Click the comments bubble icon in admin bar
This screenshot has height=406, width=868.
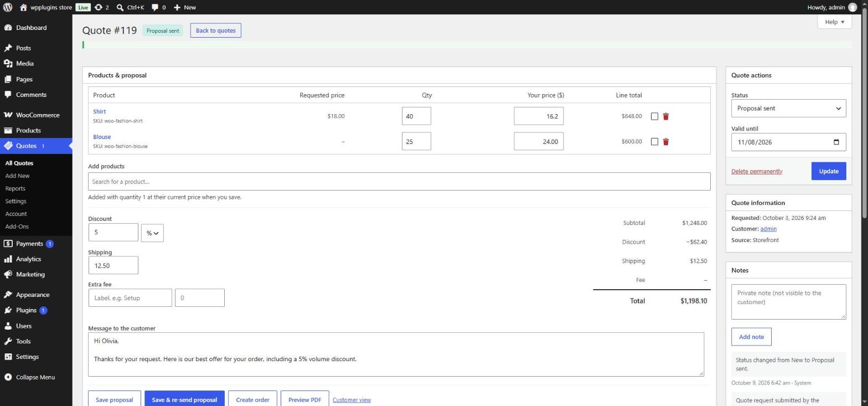pos(155,7)
